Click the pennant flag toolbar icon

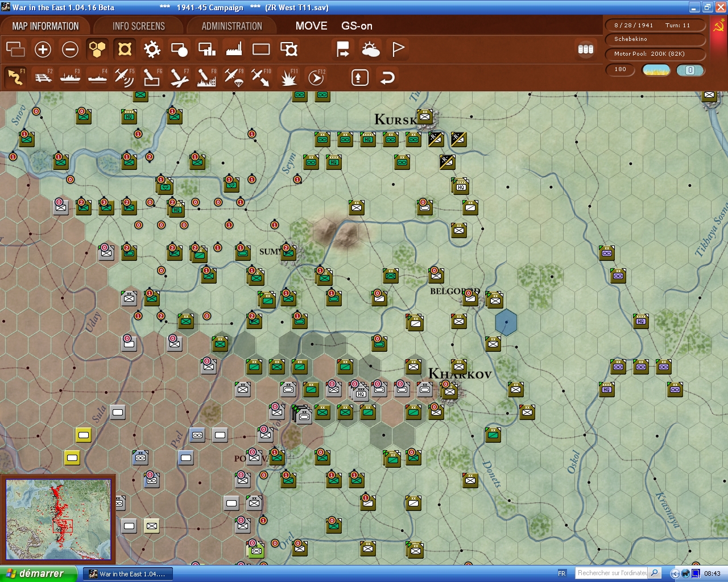[x=398, y=49]
